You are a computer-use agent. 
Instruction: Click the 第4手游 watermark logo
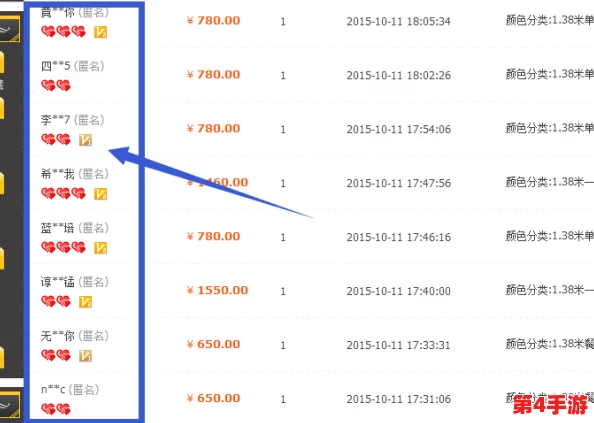click(x=550, y=405)
